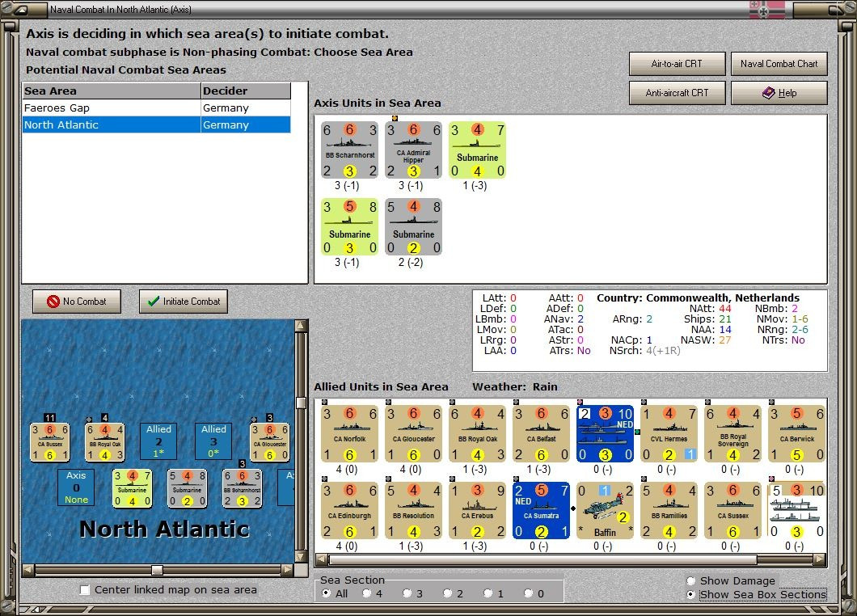Select the yellow Submarine with stats 3 4 7
This screenshot has width=857, height=616.
[x=478, y=150]
